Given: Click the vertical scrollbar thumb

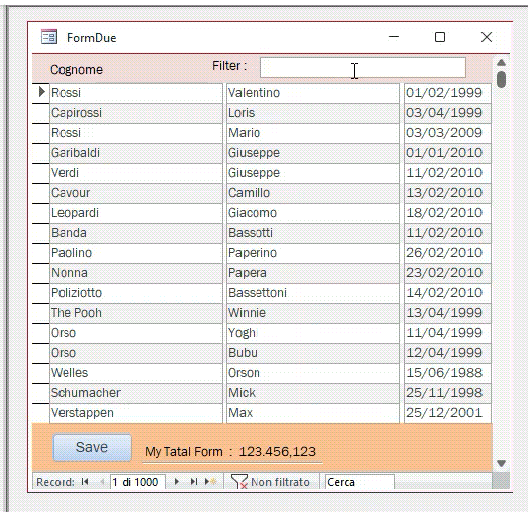Looking at the screenshot, I should [x=501, y=79].
